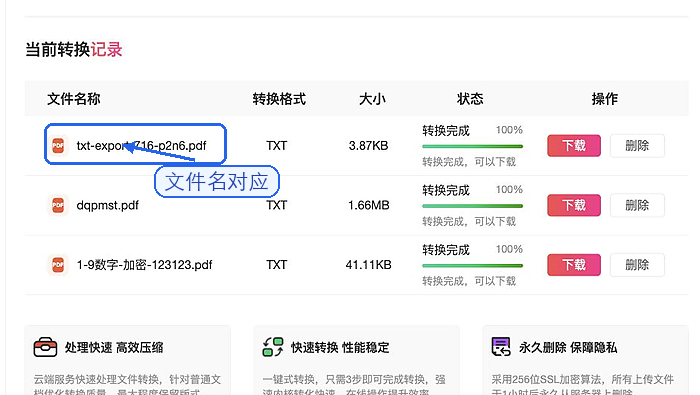
Task: Click the PDF icon beside dqpmst.pdf
Action: [x=58, y=205]
